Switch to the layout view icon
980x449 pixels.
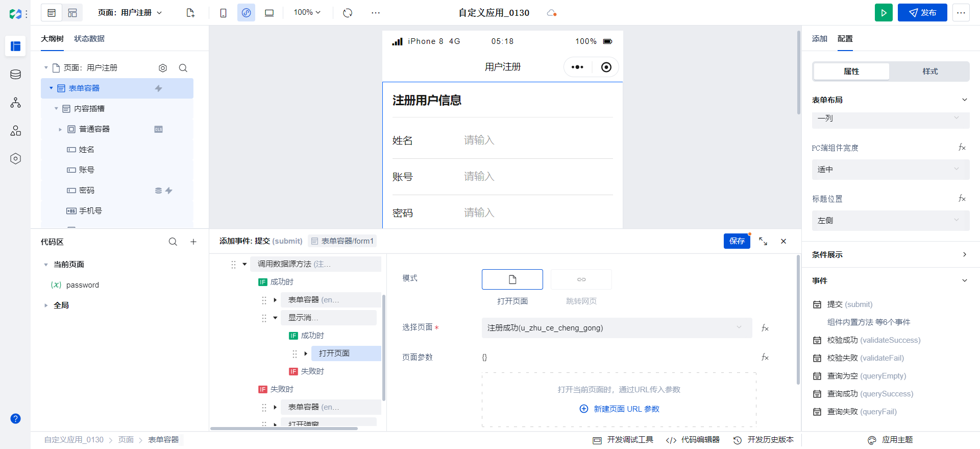pyautogui.click(x=72, y=13)
